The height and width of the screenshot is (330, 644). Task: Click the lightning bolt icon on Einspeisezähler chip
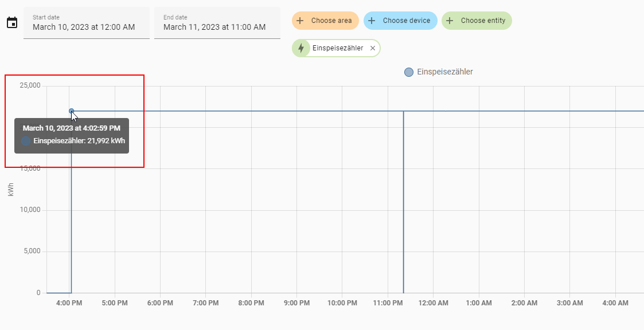pos(302,48)
